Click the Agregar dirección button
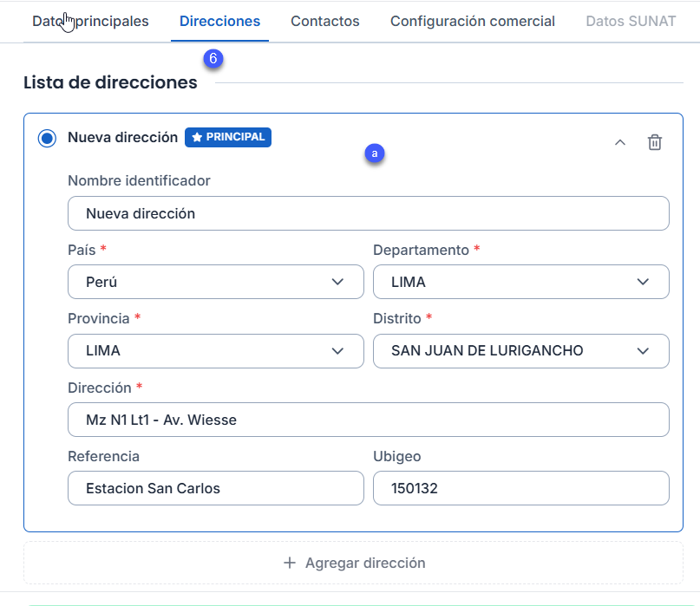Image resolution: width=700 pixels, height=606 pixels. tap(354, 563)
